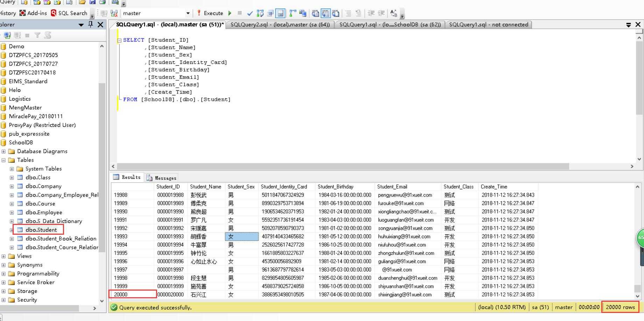
Task: Collapse the Tables folder
Action: (3, 160)
